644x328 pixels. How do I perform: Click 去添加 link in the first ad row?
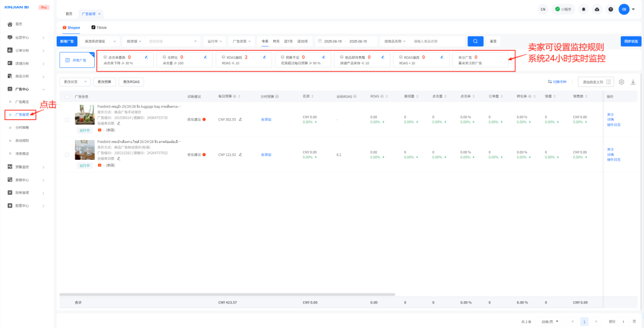pos(266,119)
